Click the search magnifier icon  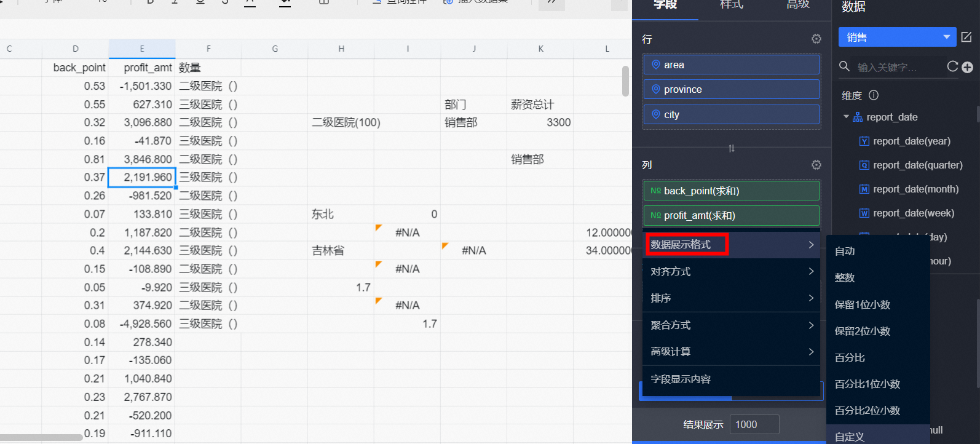pyautogui.click(x=845, y=66)
